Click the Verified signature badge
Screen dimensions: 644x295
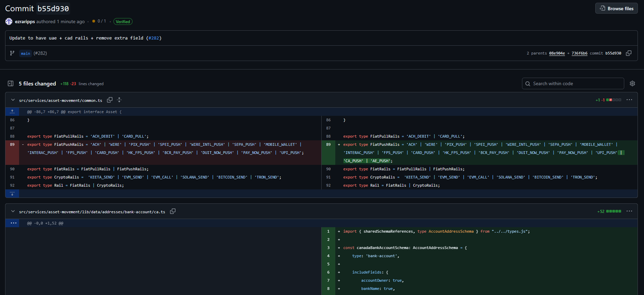click(x=123, y=21)
